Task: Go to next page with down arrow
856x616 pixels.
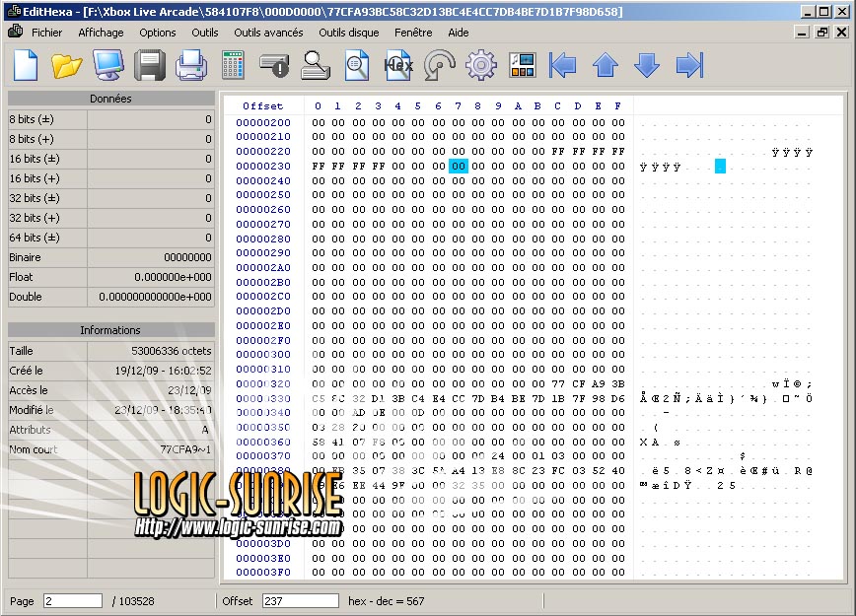Action: 647,65
